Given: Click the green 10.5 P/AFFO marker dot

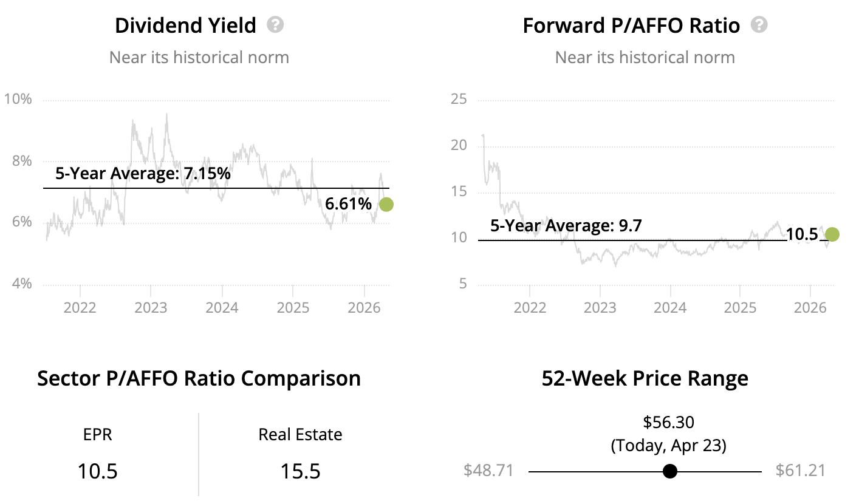Looking at the screenshot, I should [x=832, y=234].
